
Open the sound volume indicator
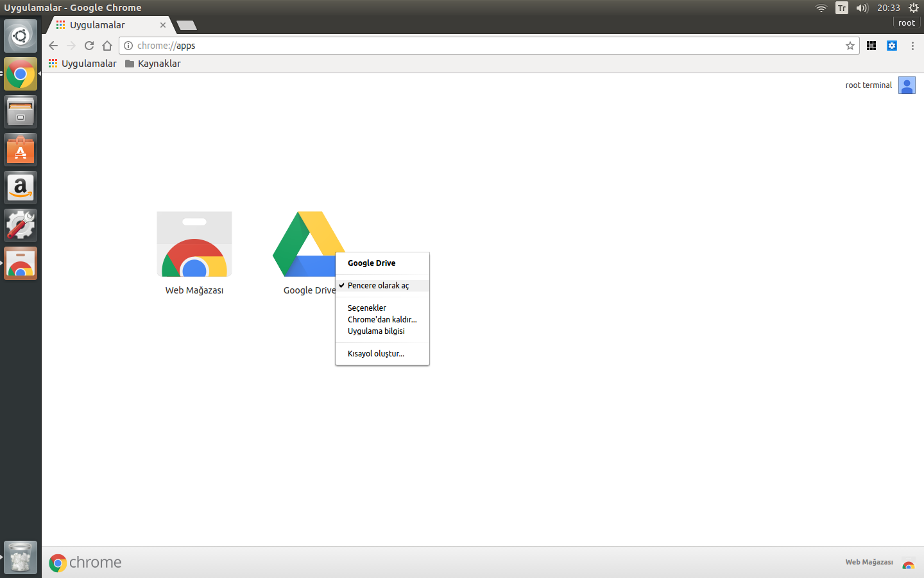click(862, 8)
